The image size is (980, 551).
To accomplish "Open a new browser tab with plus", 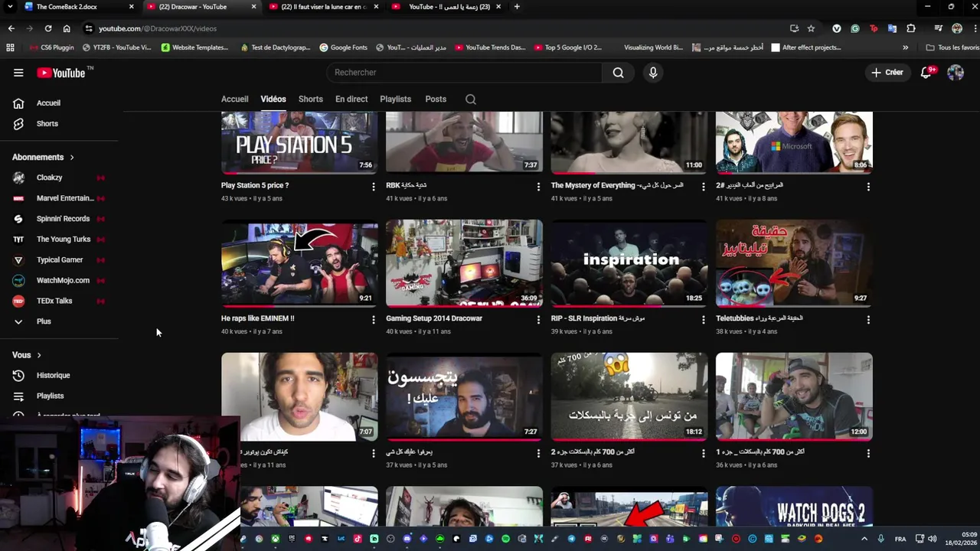I will pos(517,7).
